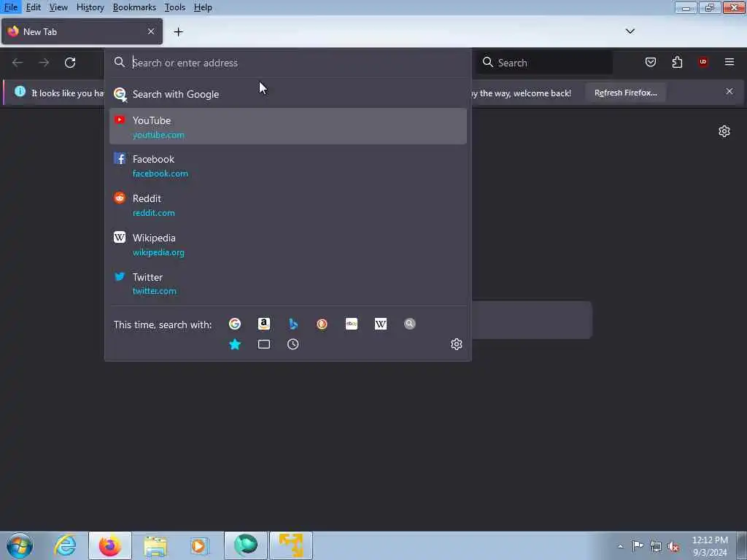Viewport: 747px width, 560px height.
Task: Open Wikipedia suggestion in address dropdown
Action: tap(287, 244)
